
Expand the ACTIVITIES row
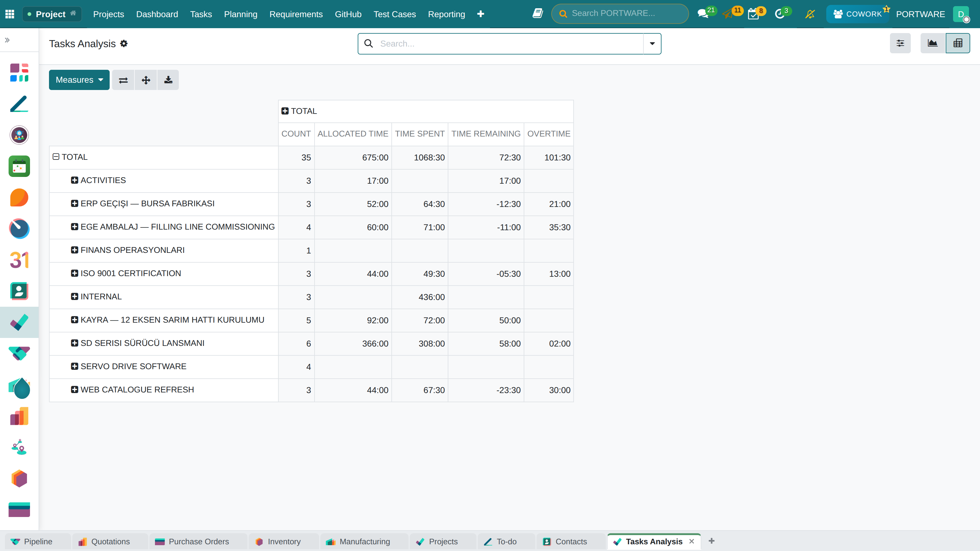tap(74, 180)
